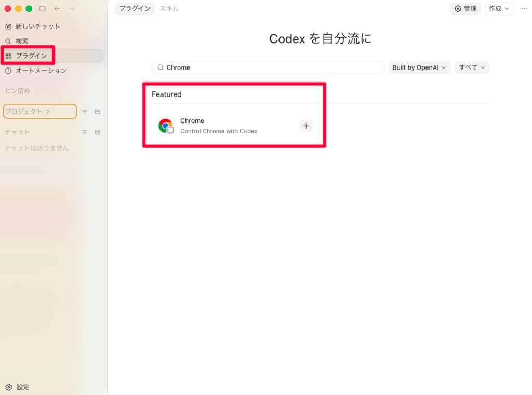
Task: Click the search magnifier icon in field
Action: coord(161,67)
